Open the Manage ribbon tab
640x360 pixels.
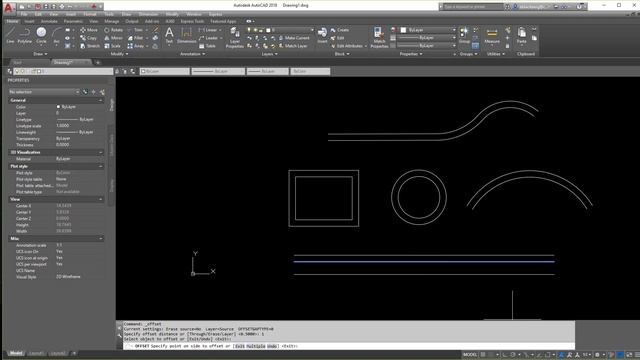coord(111,21)
